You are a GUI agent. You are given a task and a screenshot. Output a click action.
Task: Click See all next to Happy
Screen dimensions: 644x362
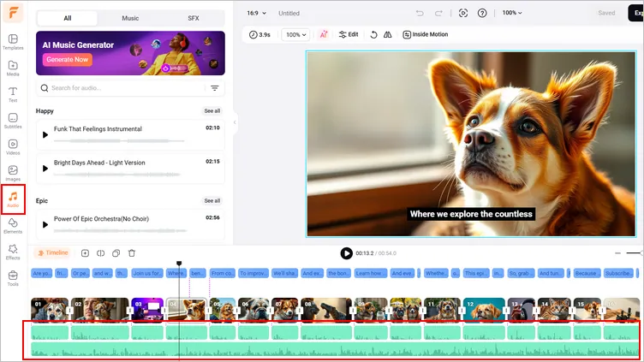pyautogui.click(x=212, y=111)
